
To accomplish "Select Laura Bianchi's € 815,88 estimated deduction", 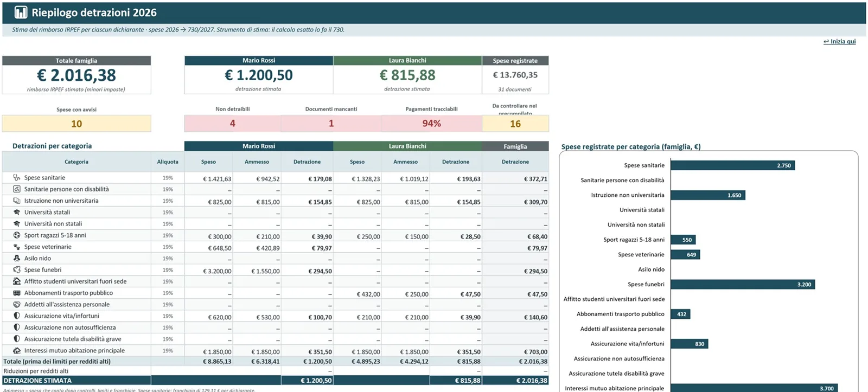I will (x=407, y=75).
